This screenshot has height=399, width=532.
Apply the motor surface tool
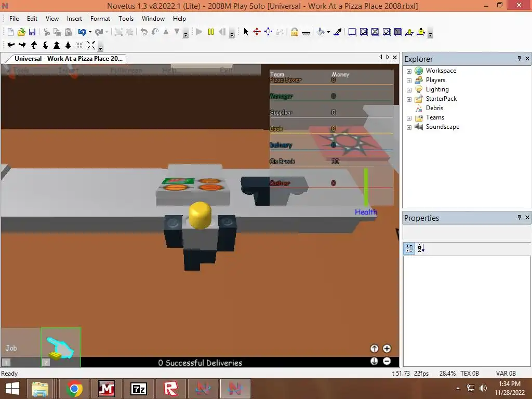coord(421,32)
